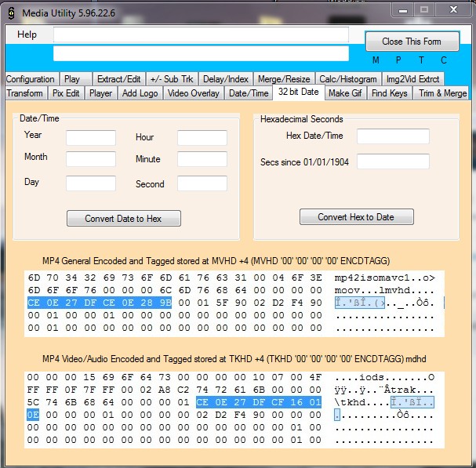Focus the Hour input field
The height and width of the screenshot is (468, 476).
click(x=202, y=138)
